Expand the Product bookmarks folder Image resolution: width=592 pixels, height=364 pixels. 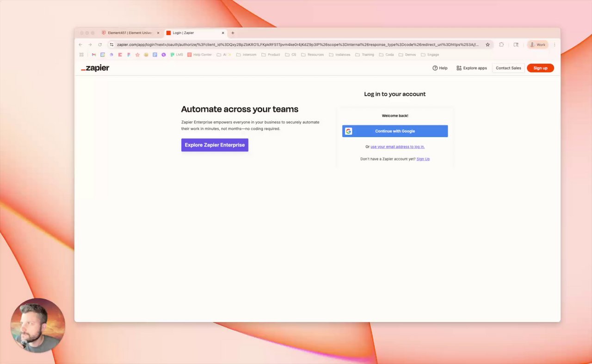(271, 55)
